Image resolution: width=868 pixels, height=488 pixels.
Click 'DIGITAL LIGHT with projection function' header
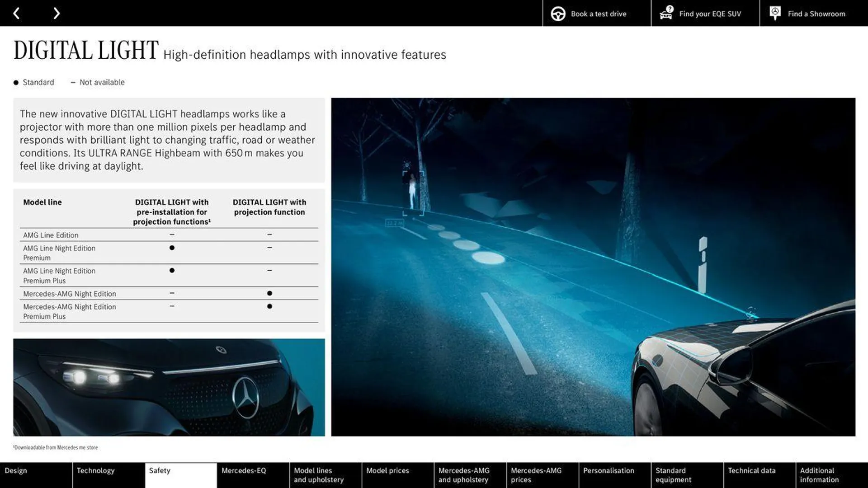(x=269, y=207)
